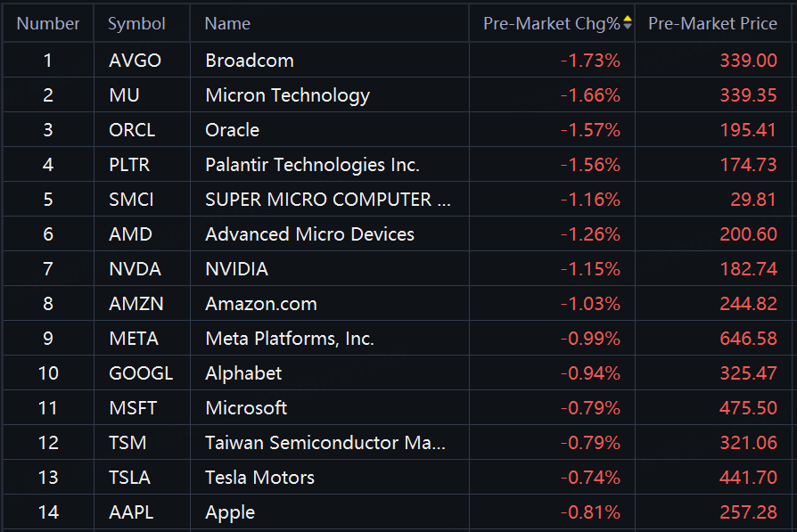Click the ORCL symbol cell
Image resolution: width=797 pixels, height=532 pixels.
tap(132, 130)
